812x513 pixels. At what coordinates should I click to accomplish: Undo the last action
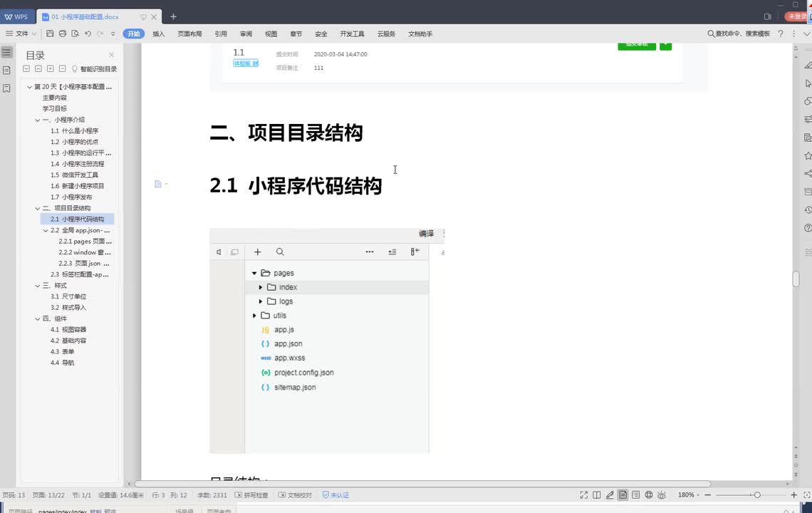88,33
